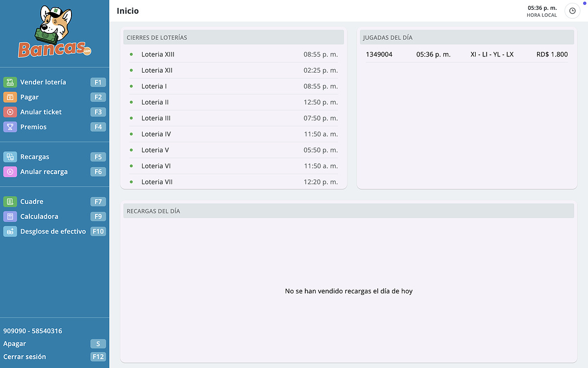Expand the CIERRES DE LOTERÍAS panel header
This screenshot has width=588, height=368.
pos(233,37)
